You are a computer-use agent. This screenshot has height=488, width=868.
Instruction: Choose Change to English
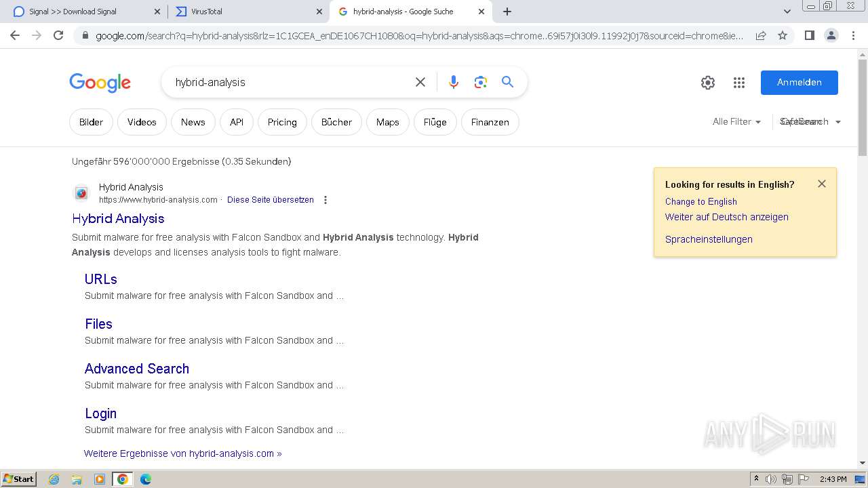(701, 201)
